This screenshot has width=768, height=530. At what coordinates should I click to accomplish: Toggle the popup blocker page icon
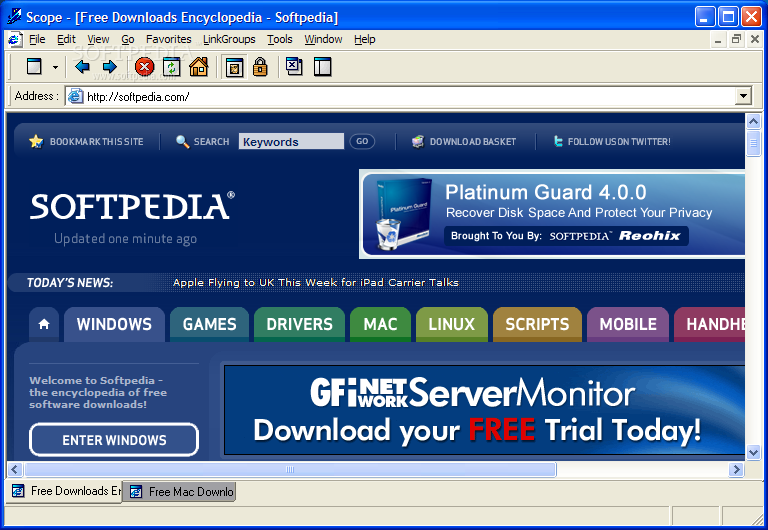235,67
